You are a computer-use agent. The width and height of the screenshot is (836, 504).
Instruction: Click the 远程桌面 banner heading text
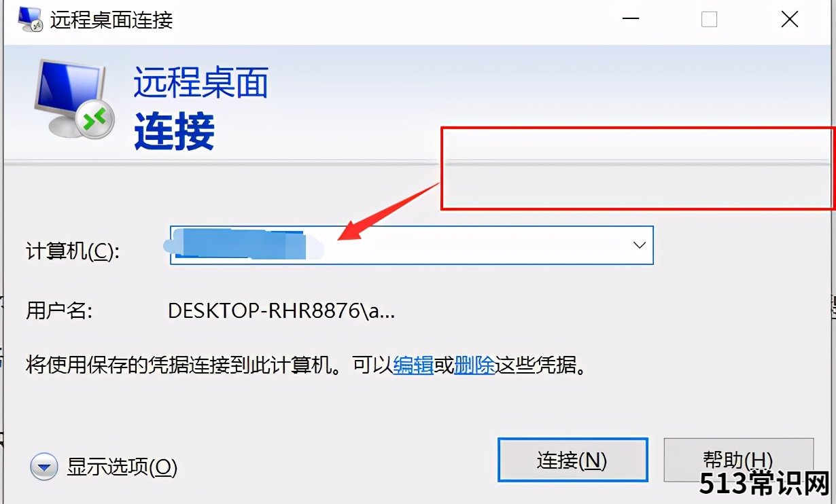(x=201, y=82)
